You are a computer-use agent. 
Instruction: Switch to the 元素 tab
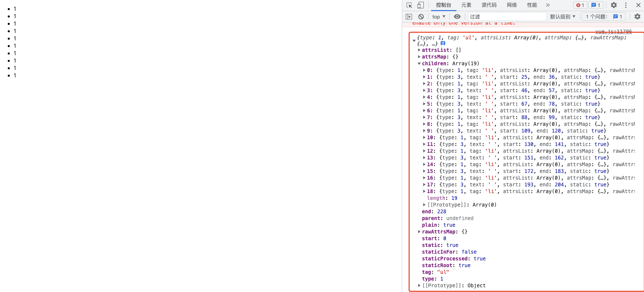pyautogui.click(x=466, y=5)
